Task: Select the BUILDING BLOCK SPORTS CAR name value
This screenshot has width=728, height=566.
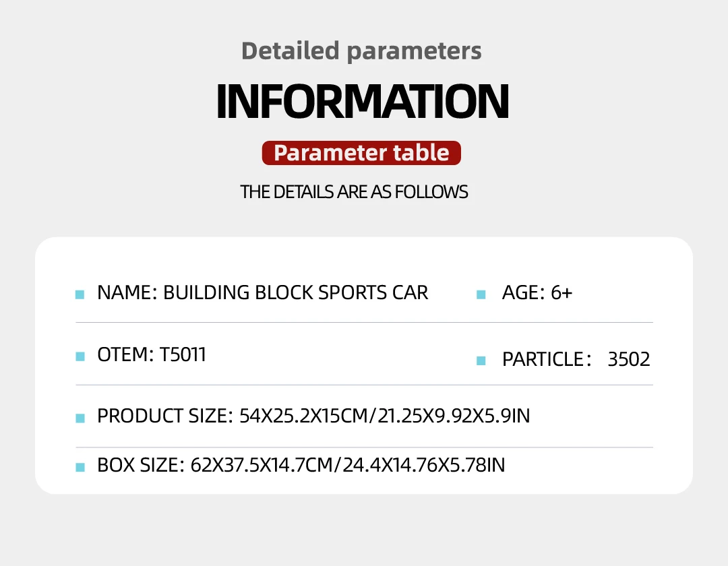Action: (295, 292)
